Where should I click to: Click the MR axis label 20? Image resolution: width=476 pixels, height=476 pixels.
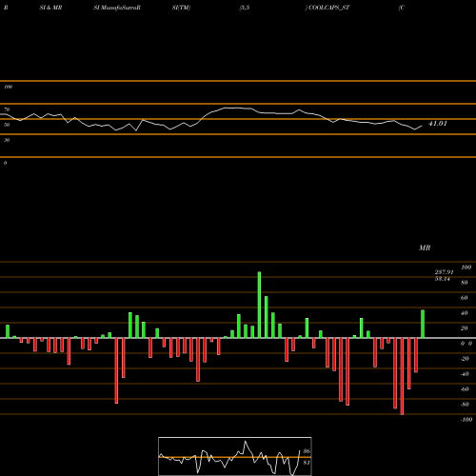[465, 328]
